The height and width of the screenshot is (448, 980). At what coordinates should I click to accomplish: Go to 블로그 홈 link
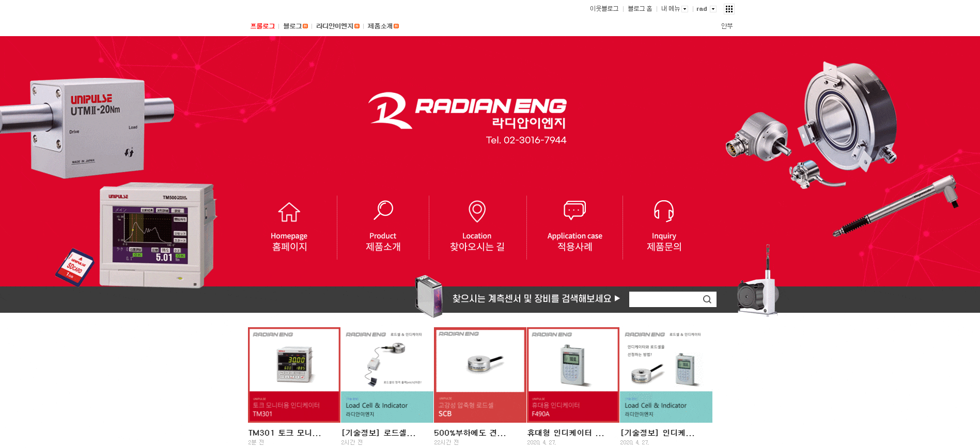640,9
